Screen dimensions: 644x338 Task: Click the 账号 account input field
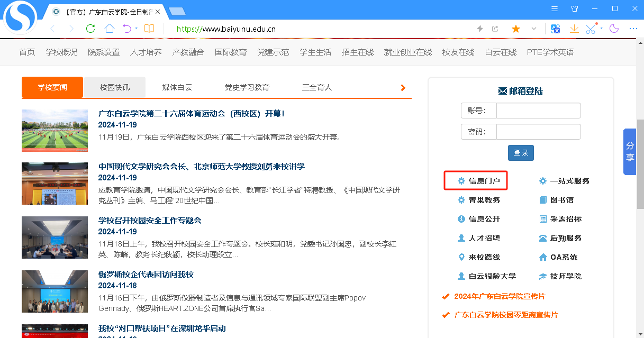[538, 111]
